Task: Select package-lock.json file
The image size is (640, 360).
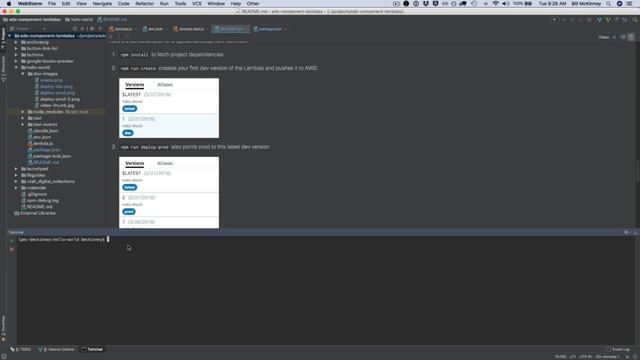Action: click(49, 156)
